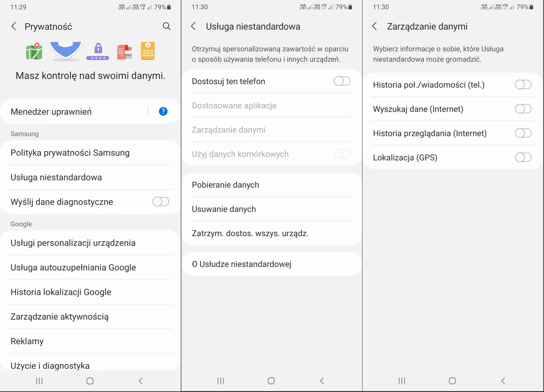Screen dimensions: 544x392
Task: Select Historia lokalizacji Google
Action: [x=61, y=292]
